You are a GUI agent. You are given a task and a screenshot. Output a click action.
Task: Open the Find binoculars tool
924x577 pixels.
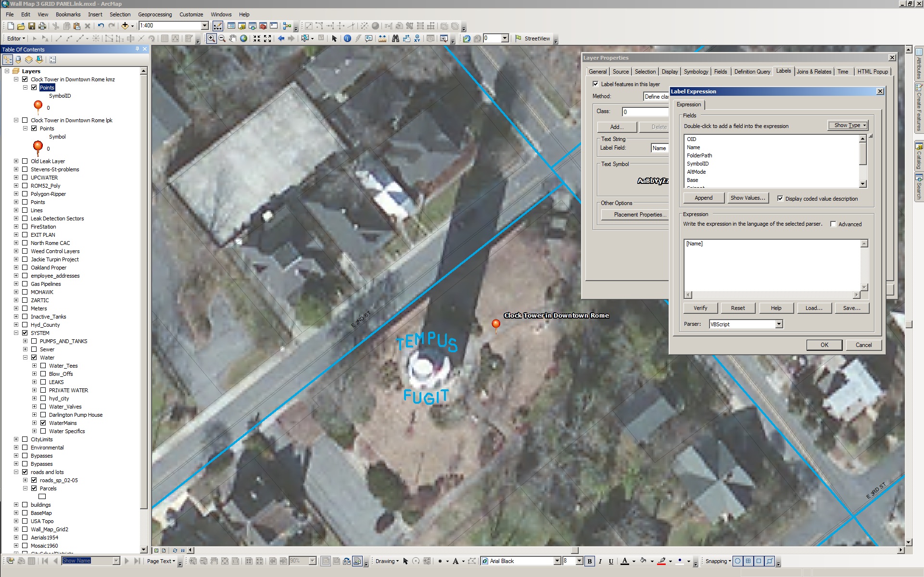(395, 38)
